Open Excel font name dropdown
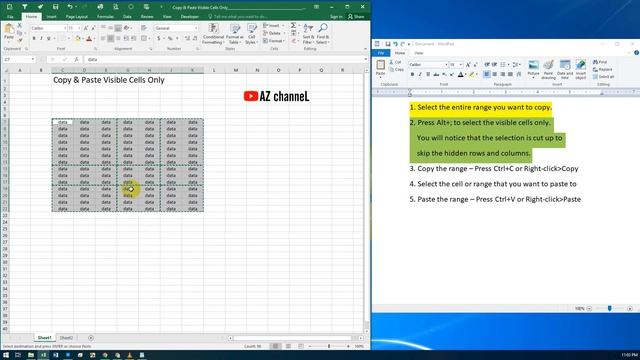This screenshot has width=640, height=360. [65, 28]
